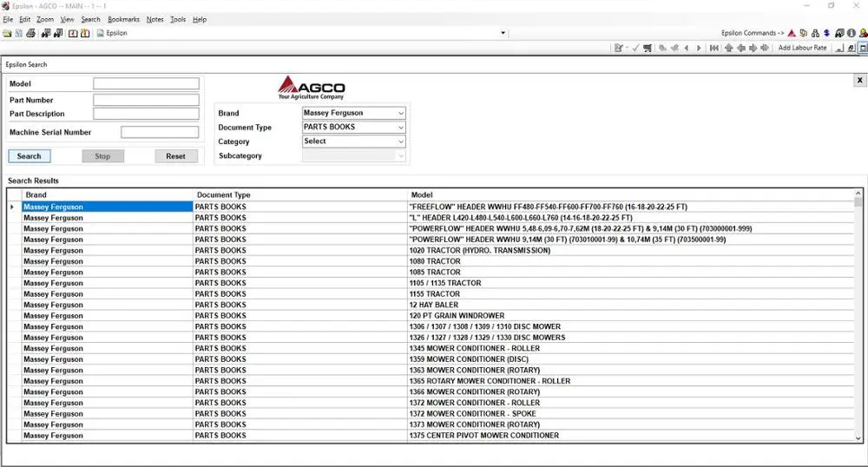The height and width of the screenshot is (467, 868).
Task: Click the user profile icon at toolbar end
Action: (x=863, y=33)
